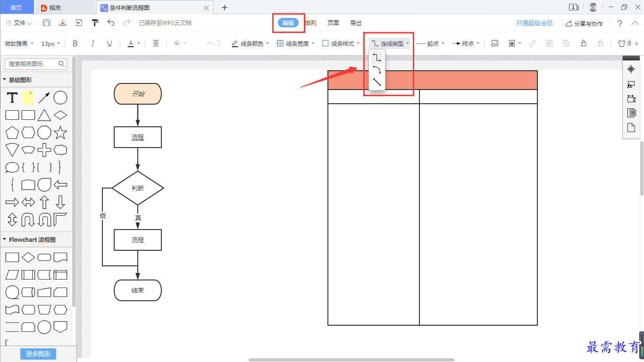Click the save icon in top toolbar
The height and width of the screenshot is (362, 644).
[46, 23]
